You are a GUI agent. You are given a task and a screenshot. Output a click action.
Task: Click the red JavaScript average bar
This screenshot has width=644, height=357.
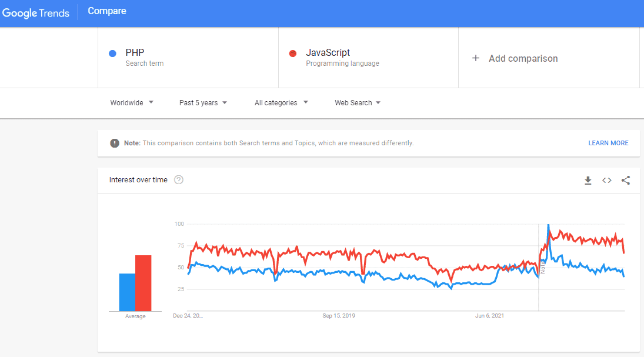coord(144,283)
